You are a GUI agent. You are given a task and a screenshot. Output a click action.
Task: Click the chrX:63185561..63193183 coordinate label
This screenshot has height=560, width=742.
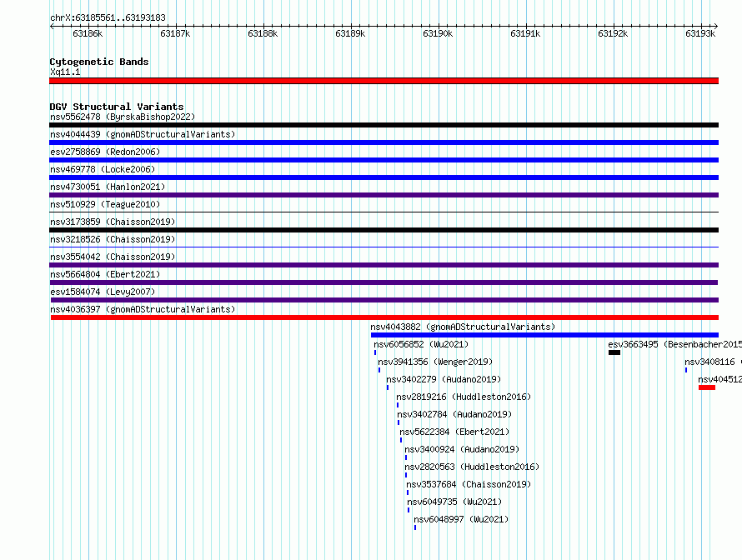[108, 17]
